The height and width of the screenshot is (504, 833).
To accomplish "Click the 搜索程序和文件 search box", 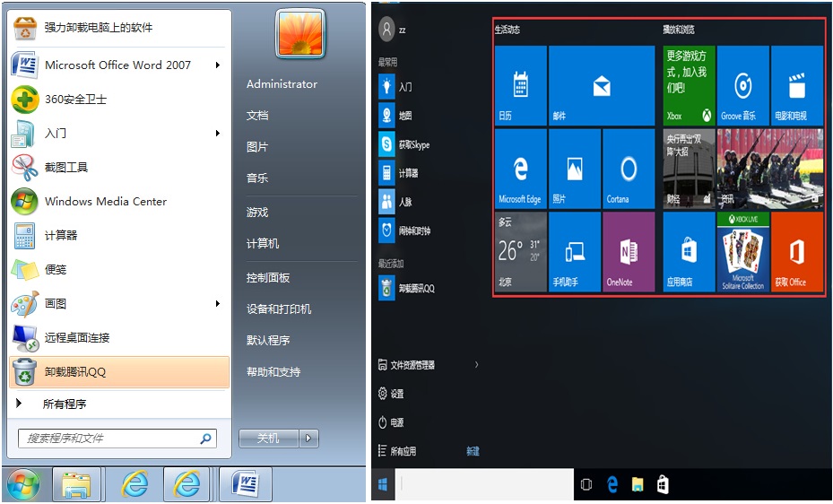I will (117, 439).
